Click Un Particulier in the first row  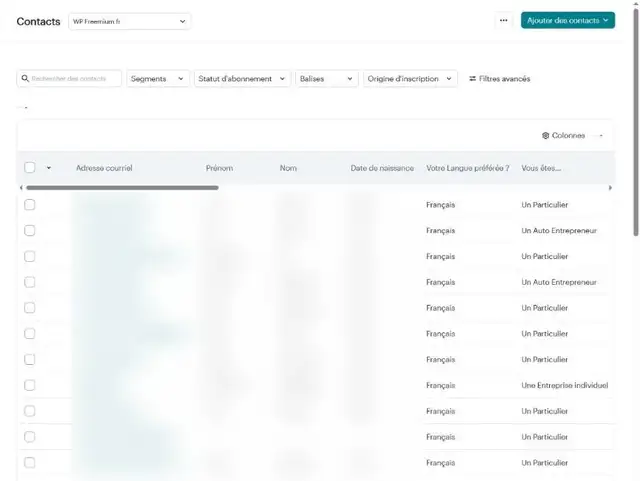click(544, 205)
